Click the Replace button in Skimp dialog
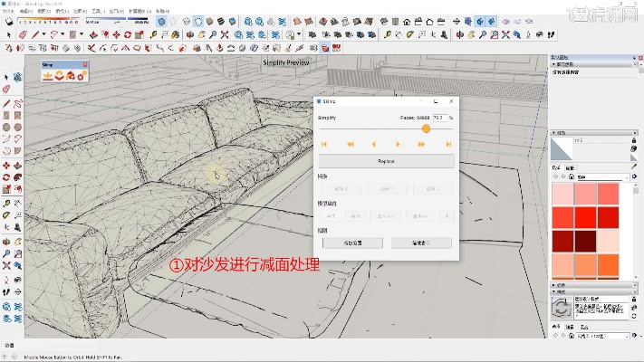The image size is (644, 362). pos(386,161)
